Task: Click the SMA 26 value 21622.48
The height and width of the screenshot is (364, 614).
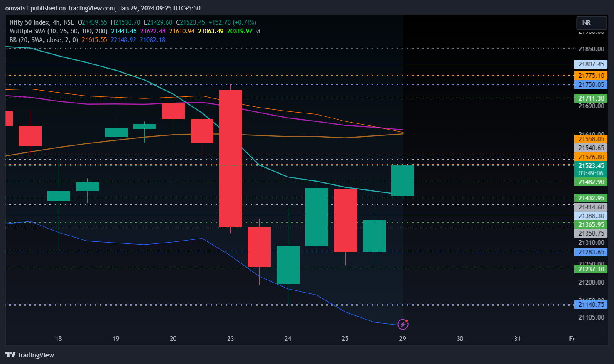Action: coord(153,31)
